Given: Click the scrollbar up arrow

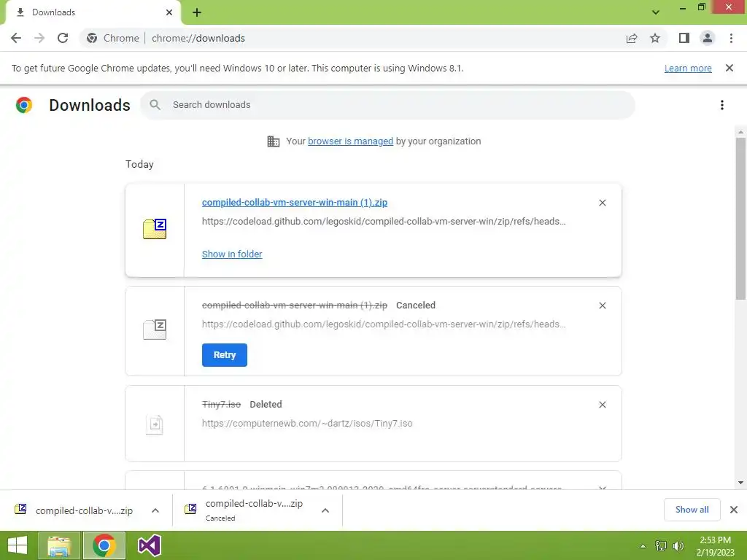Looking at the screenshot, I should (x=740, y=132).
